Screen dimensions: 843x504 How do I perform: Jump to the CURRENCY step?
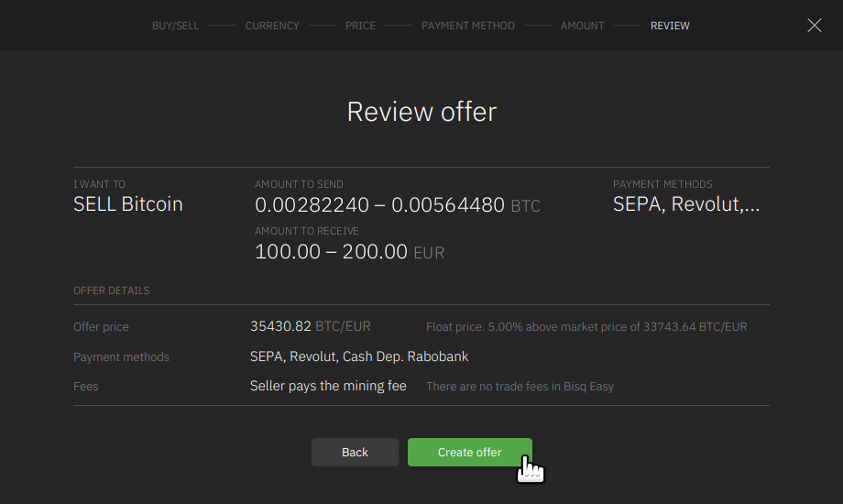point(272,26)
